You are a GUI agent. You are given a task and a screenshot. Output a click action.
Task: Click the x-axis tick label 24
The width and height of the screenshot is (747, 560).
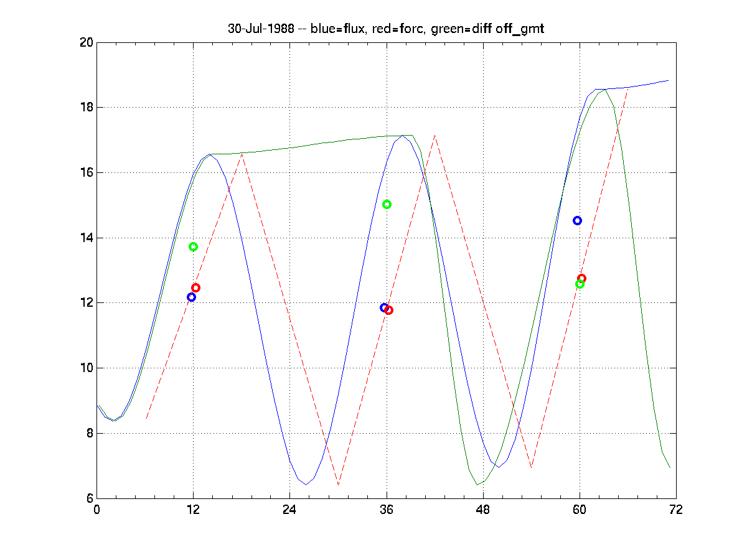289,510
